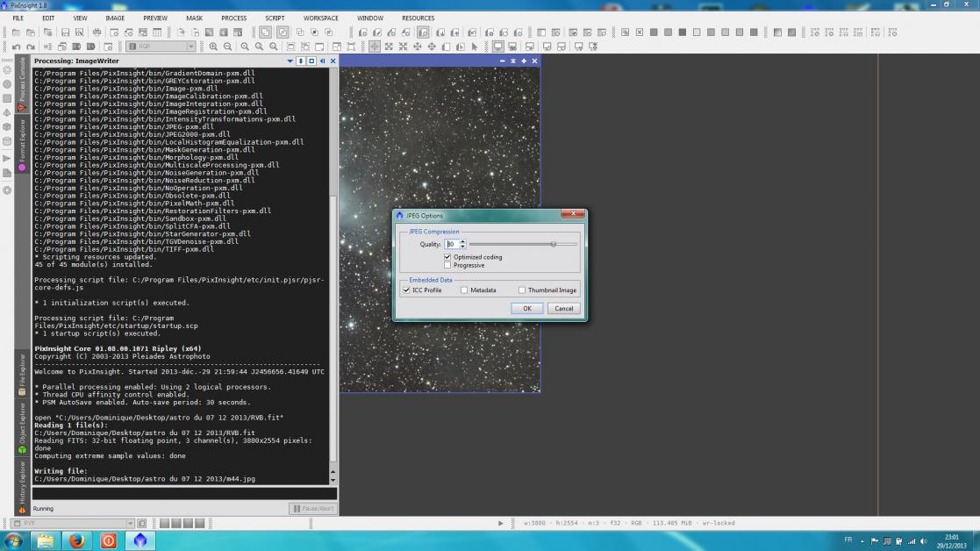Click OK in JPEG Options dialog

527,309
